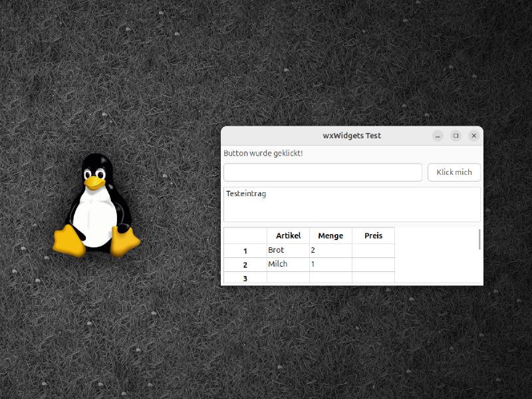The height and width of the screenshot is (399, 532).
Task: Maximize the wxWidgets Test window
Action: [x=456, y=136]
